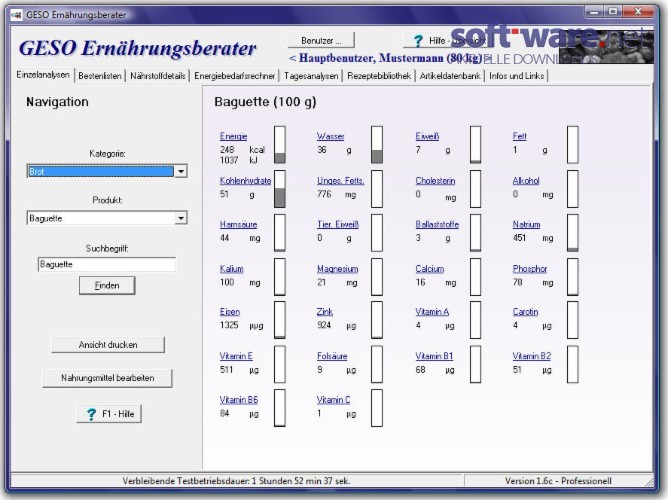The image size is (668, 500).
Task: Open the Carotin link
Action: coord(525,312)
